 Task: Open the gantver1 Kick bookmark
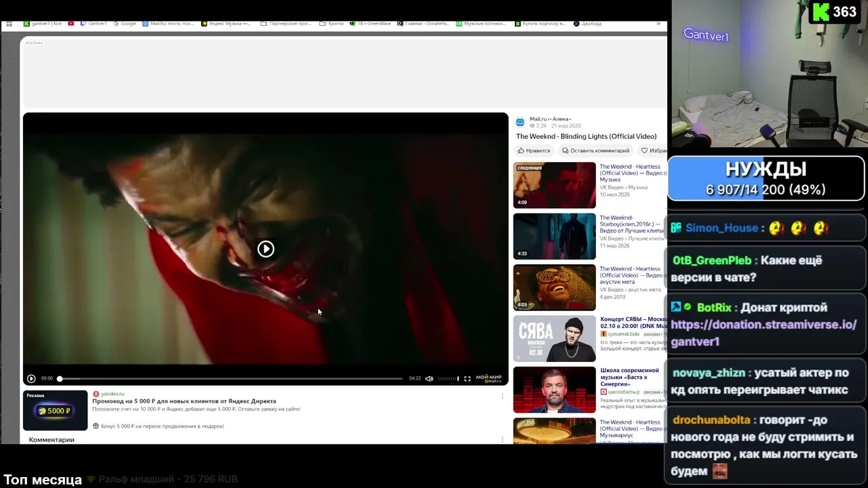point(43,24)
